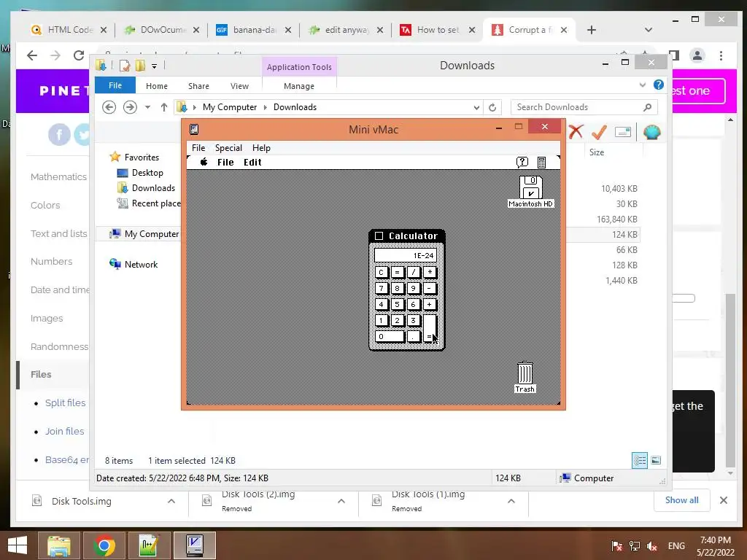Click the multiply key on Calculator

pyautogui.click(x=429, y=272)
